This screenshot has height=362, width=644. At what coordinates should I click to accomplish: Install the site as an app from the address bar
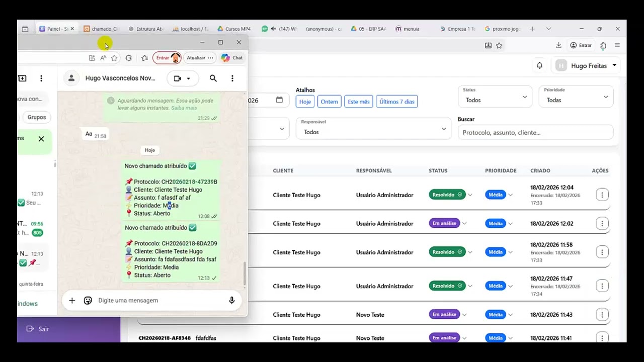pos(488,45)
